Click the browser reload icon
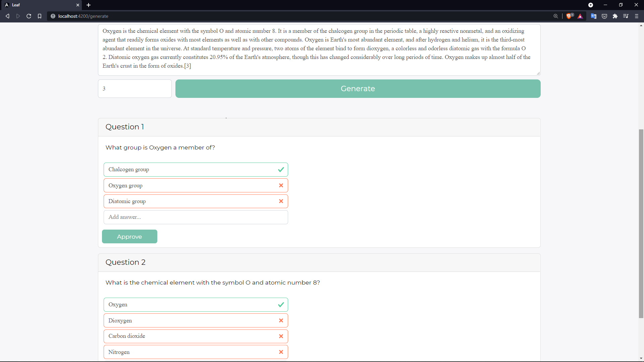The image size is (644, 362). tap(29, 16)
